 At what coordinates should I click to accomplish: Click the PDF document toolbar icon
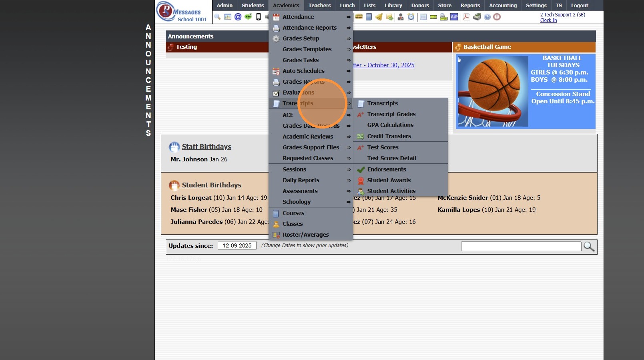tap(466, 17)
